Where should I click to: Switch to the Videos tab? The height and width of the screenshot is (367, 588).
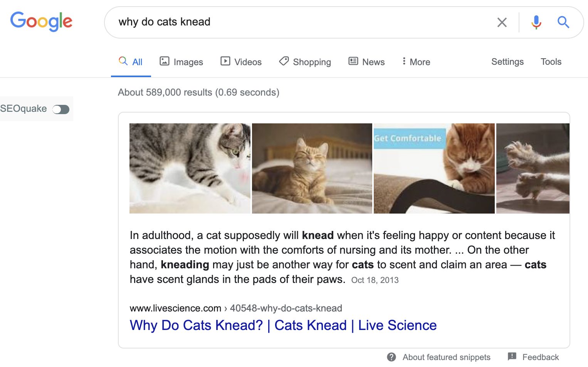[x=241, y=62]
